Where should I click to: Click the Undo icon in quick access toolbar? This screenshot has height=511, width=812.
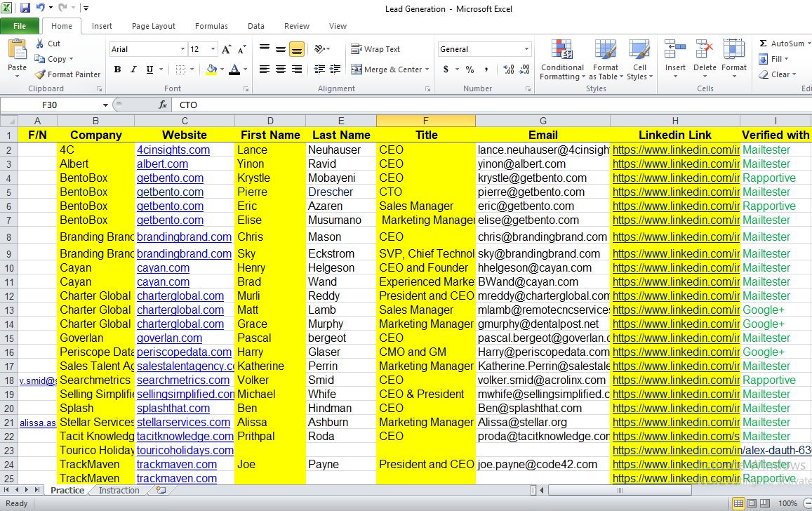pos(41,8)
